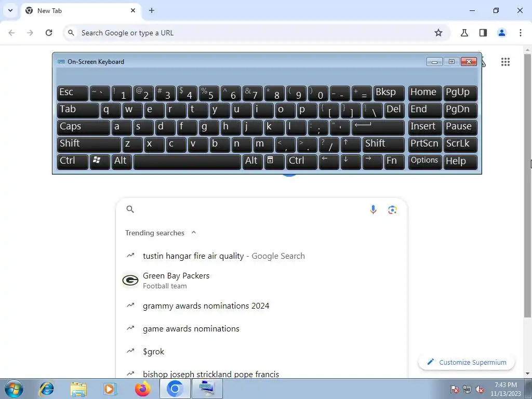The height and width of the screenshot is (399, 532).
Task: Open the side panel icon
Action: pyautogui.click(x=483, y=33)
